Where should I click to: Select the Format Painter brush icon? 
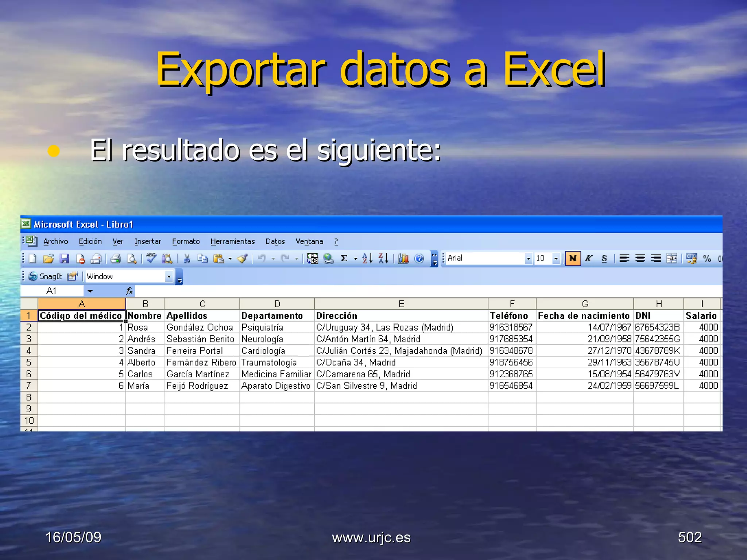(x=243, y=258)
